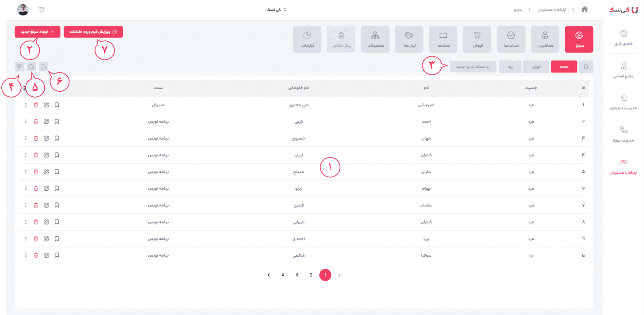This screenshot has width=644, height=315.
Task: Go to home via the house icon
Action: click(585, 10)
